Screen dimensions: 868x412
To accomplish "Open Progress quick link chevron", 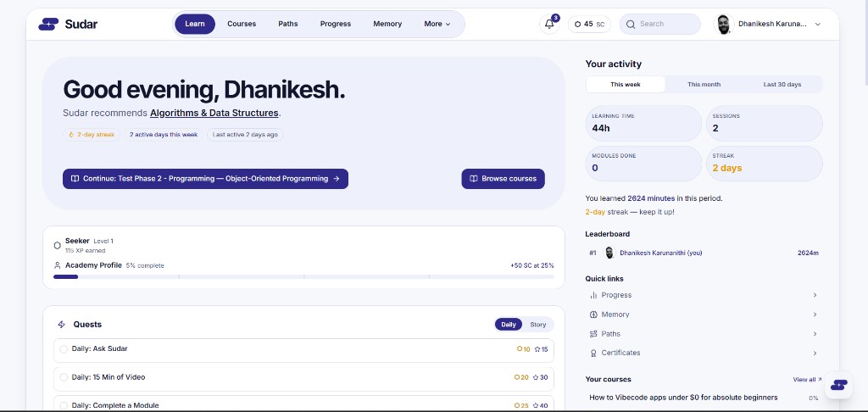I will (815, 295).
